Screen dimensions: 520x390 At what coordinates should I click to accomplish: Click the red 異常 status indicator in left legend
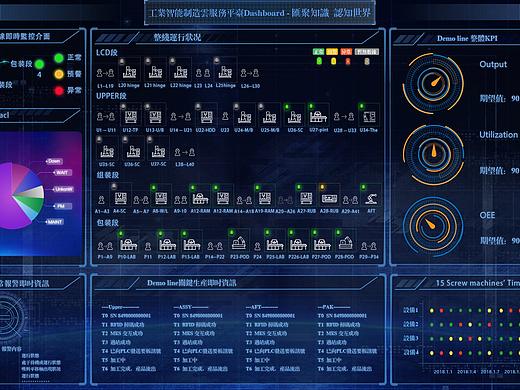(59, 90)
